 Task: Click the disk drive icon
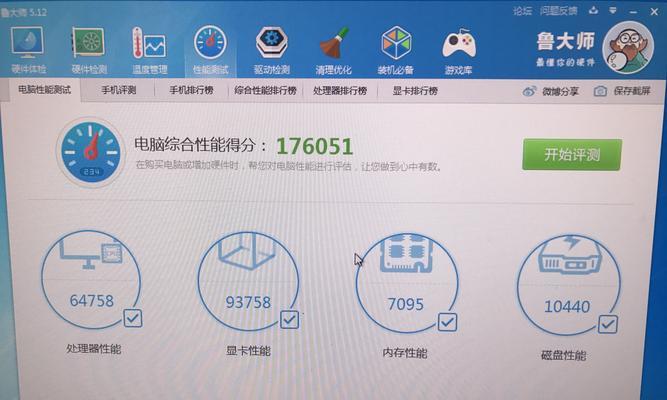(569, 254)
